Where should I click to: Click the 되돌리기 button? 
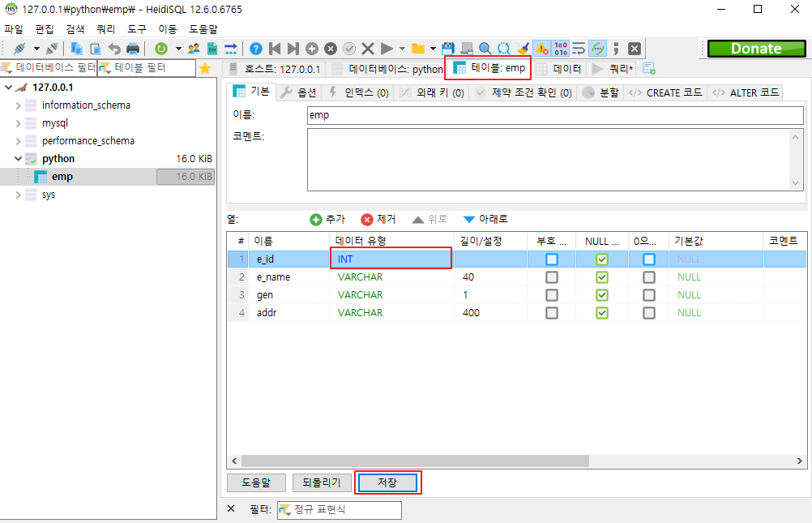[x=322, y=482]
